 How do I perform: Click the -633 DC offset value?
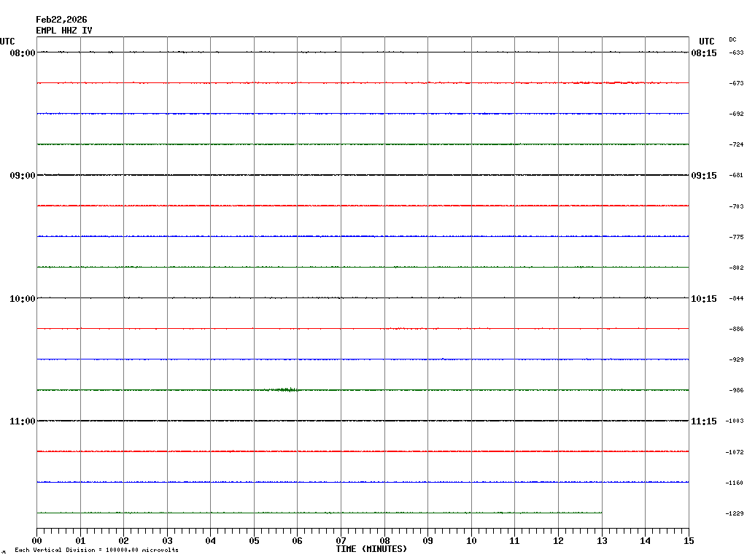point(735,53)
